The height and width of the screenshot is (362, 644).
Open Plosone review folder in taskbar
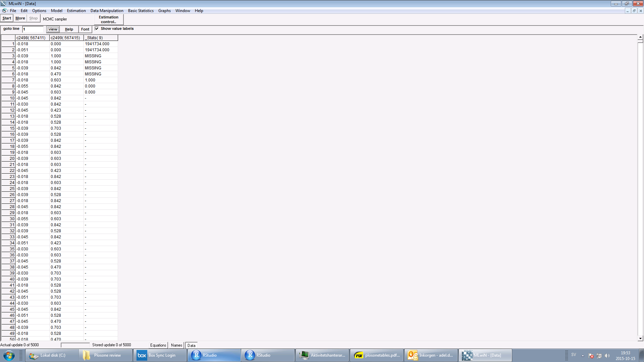[x=106, y=355]
